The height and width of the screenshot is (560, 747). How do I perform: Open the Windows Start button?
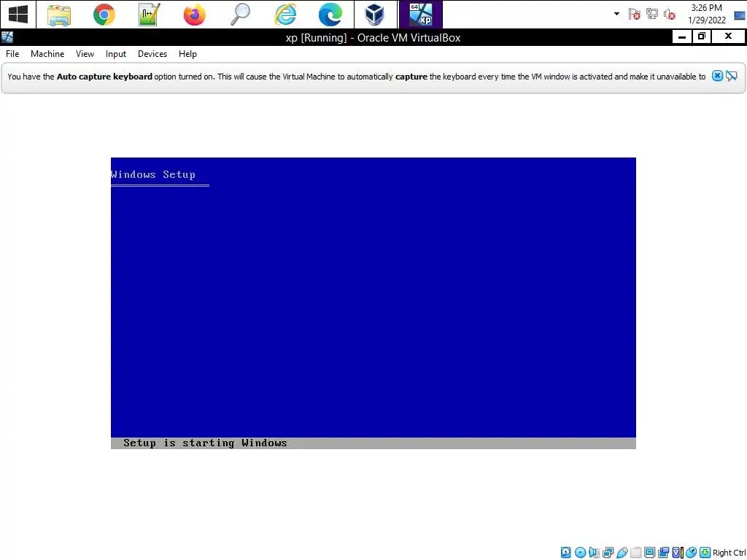tap(18, 15)
